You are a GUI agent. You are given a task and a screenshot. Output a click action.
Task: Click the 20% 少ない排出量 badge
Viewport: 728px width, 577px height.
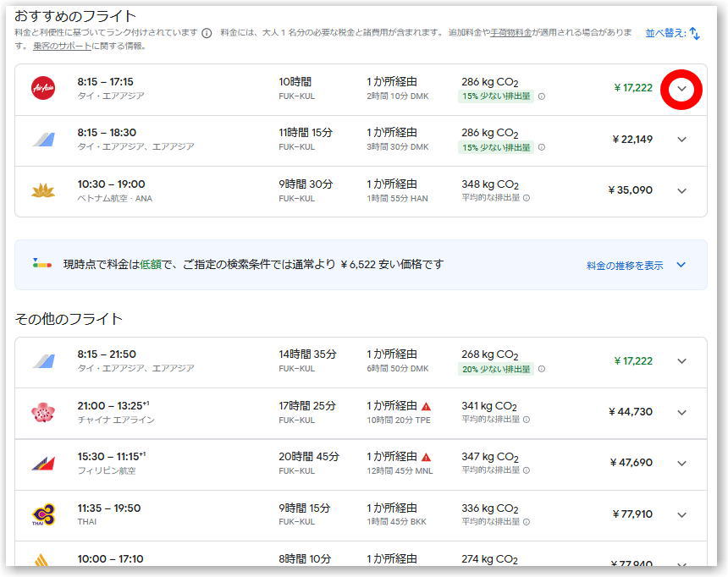[496, 369]
